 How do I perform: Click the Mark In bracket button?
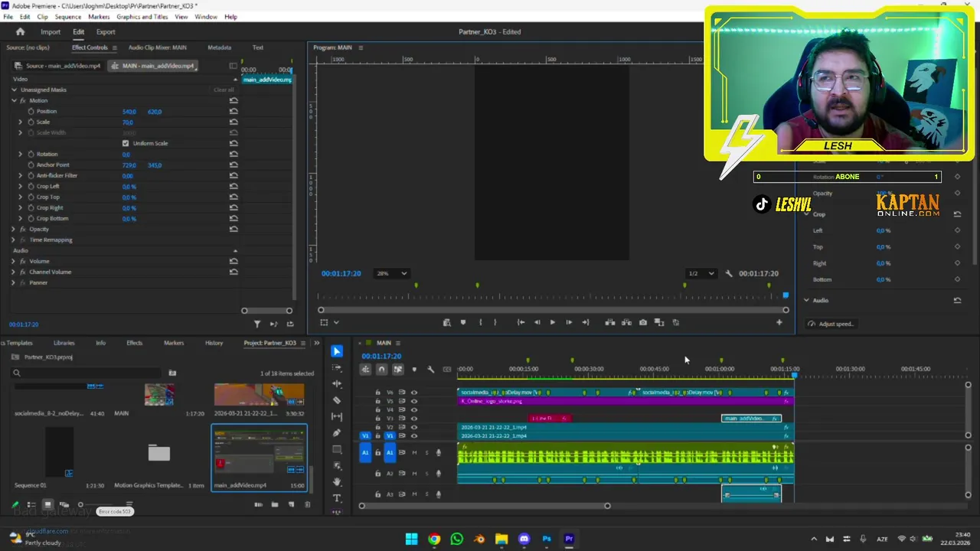(480, 322)
